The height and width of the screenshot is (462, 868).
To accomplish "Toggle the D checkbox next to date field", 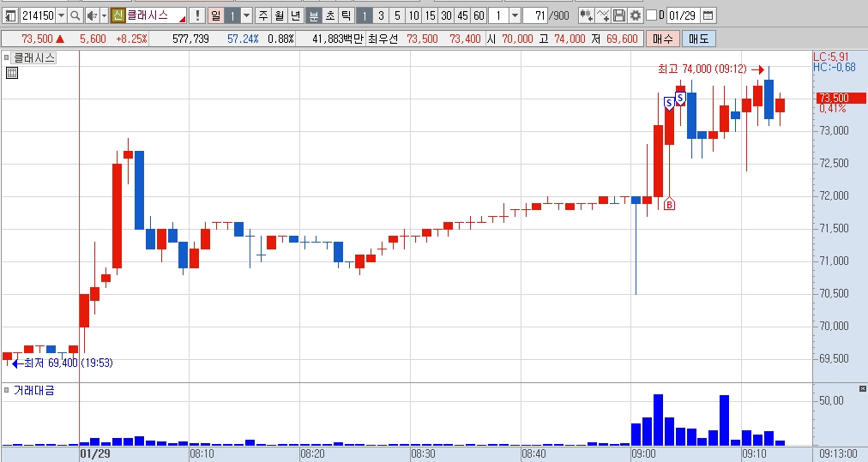I will (652, 15).
